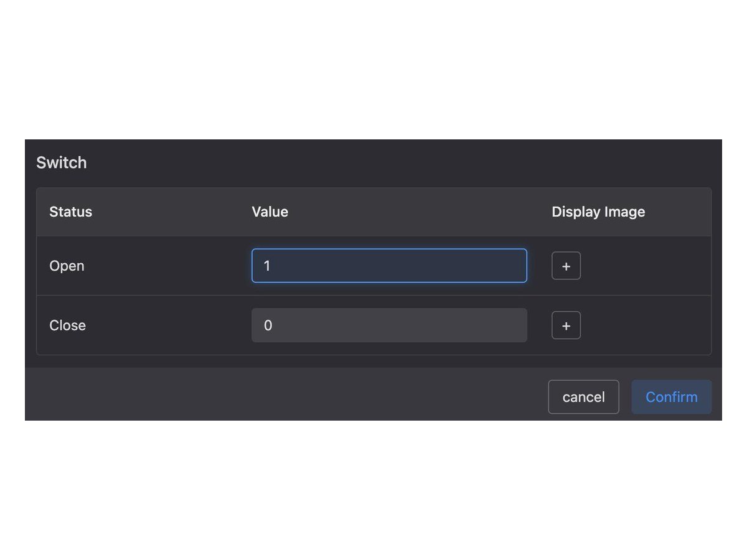Click the Switch dialog title
The width and height of the screenshot is (747, 560).
click(62, 162)
